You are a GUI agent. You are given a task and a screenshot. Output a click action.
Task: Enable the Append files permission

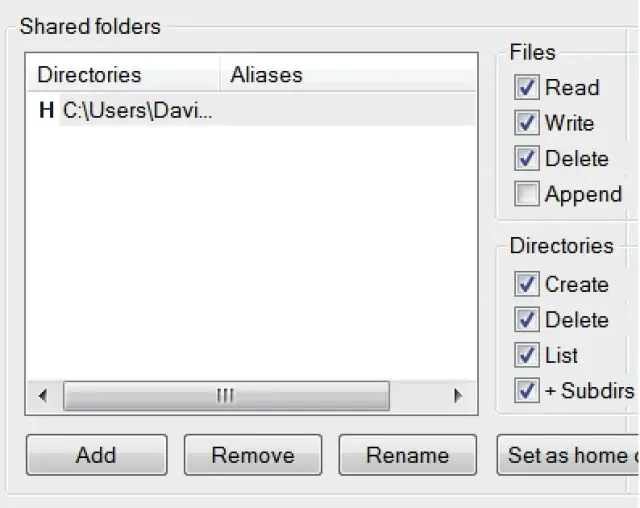point(527,194)
